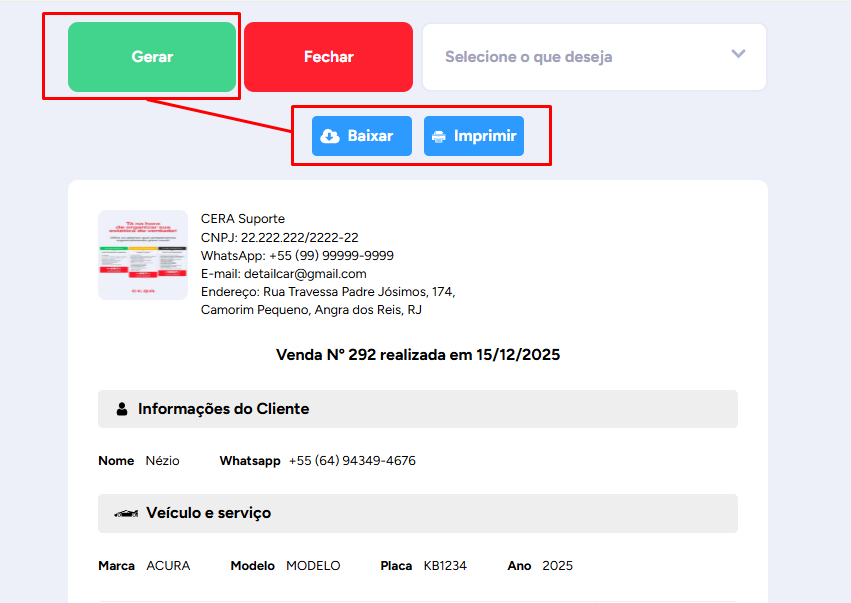The image size is (851, 603).
Task: Click the company logo thumbnail
Action: click(x=143, y=255)
